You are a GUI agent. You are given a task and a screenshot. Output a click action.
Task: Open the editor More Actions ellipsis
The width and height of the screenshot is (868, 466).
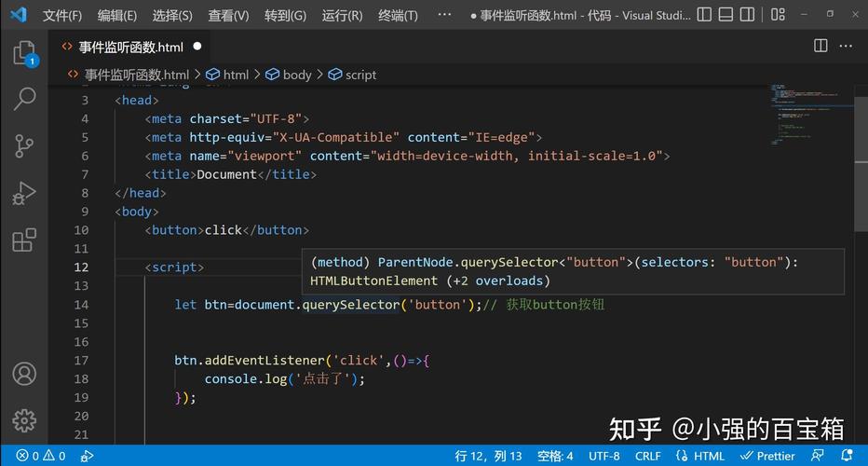point(846,46)
